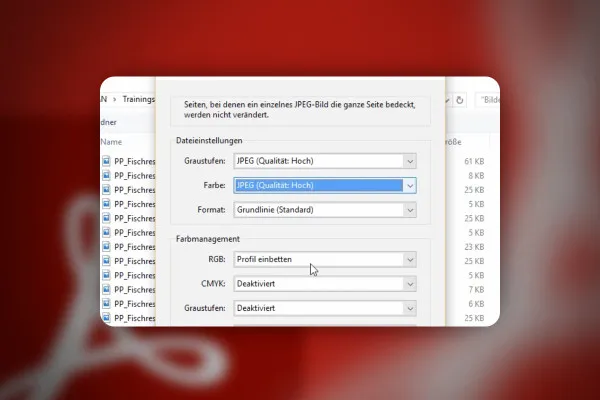Click the image file icon in the 8 KB row
600x400 pixels.
[x=106, y=175]
